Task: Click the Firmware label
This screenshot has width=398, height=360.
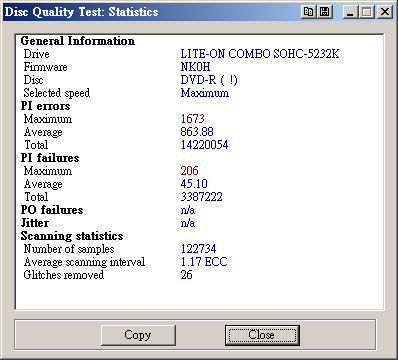Action: (45, 67)
